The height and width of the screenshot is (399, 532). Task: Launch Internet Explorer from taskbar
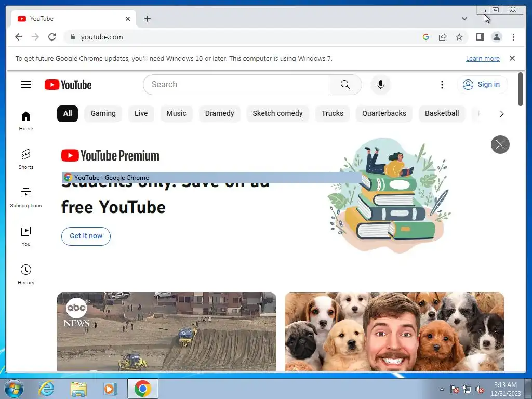[x=46, y=389]
